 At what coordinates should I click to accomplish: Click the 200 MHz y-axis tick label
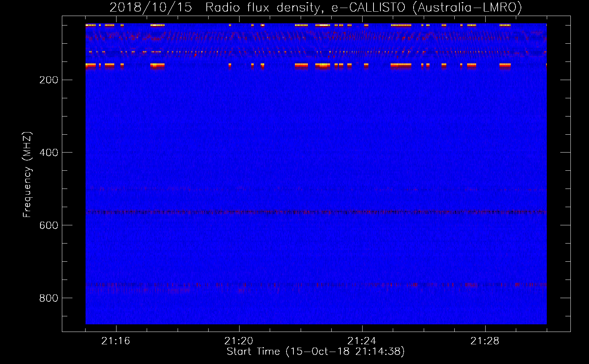49,80
